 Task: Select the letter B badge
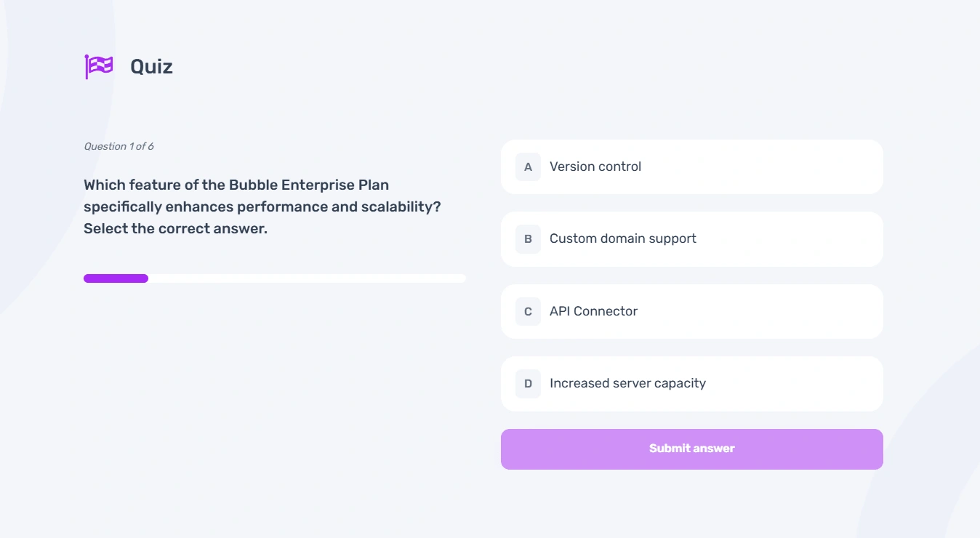coord(528,238)
